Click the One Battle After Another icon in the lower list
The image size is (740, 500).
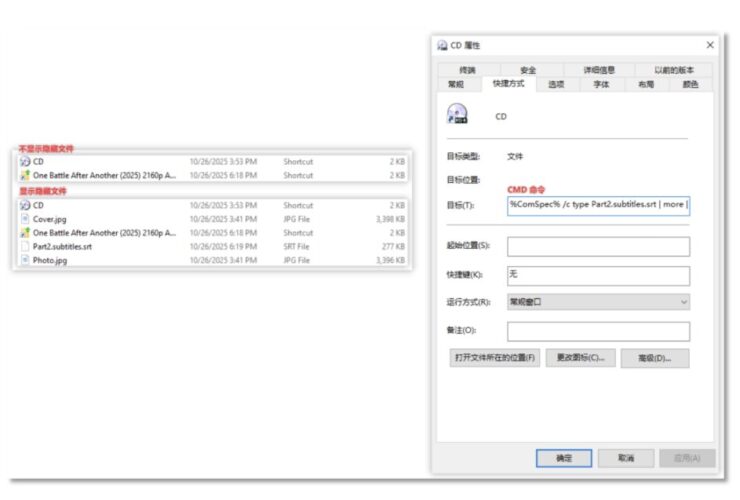click(x=25, y=232)
